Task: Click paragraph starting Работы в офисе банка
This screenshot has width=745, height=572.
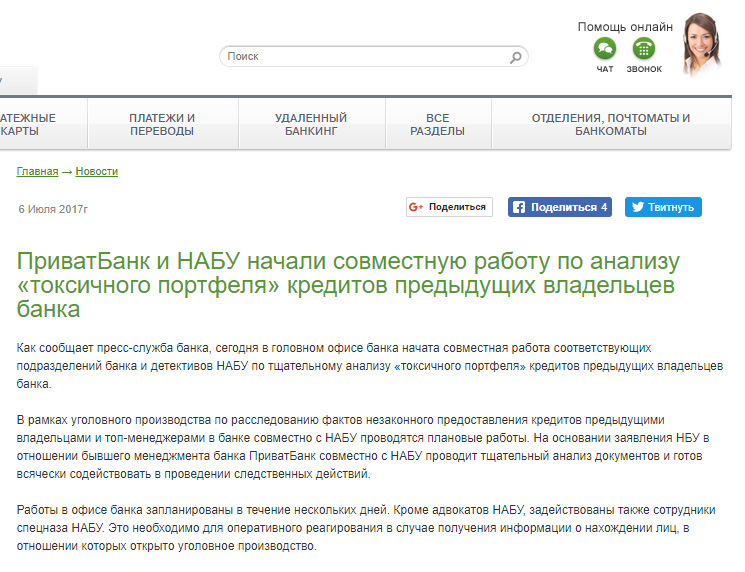Action: pyautogui.click(x=366, y=528)
